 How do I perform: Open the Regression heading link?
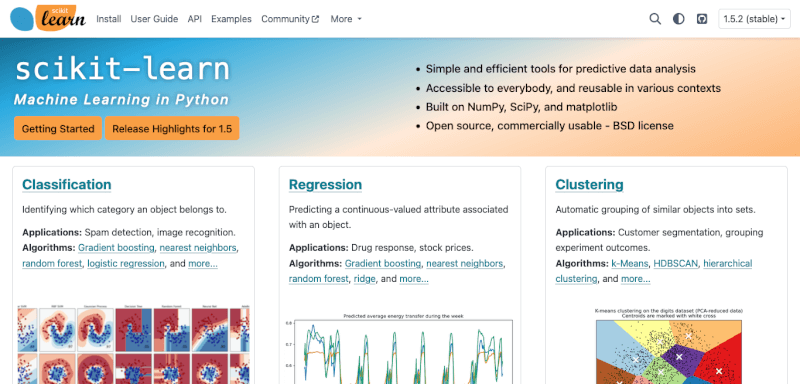click(326, 184)
